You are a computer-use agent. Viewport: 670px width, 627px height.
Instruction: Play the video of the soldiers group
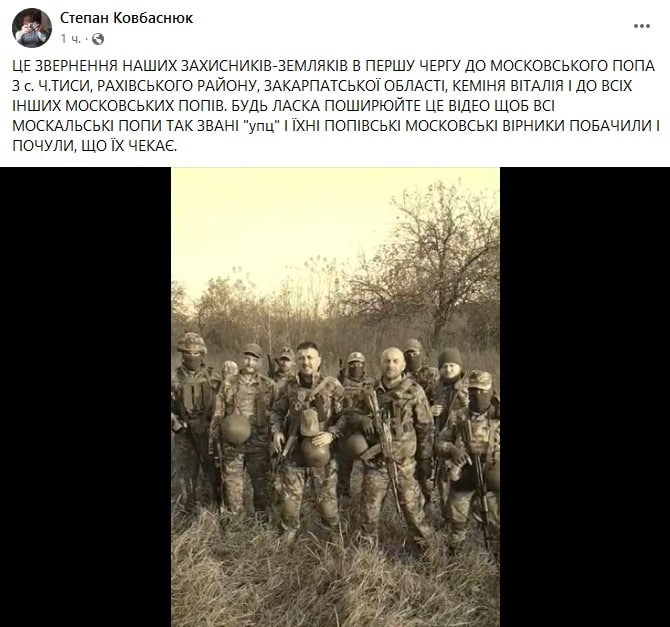pos(335,397)
